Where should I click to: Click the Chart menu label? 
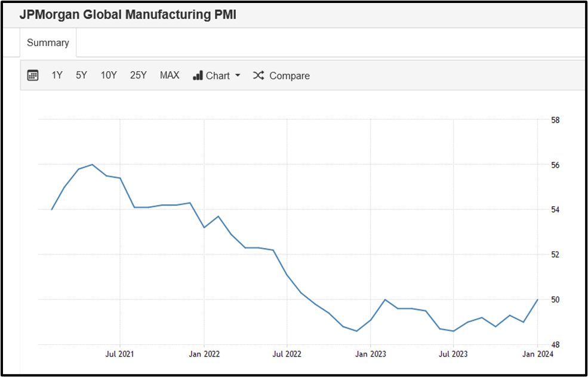click(218, 75)
